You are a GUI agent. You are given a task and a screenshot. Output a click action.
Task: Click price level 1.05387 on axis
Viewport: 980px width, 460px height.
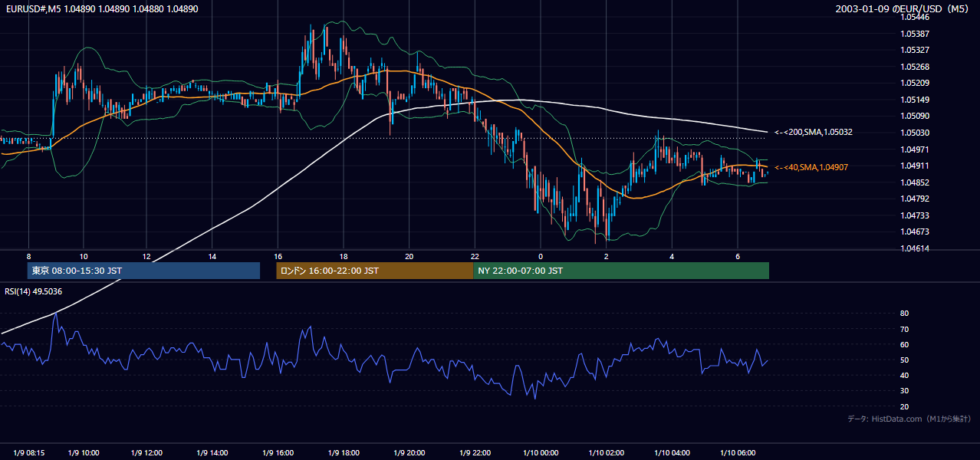[914, 34]
